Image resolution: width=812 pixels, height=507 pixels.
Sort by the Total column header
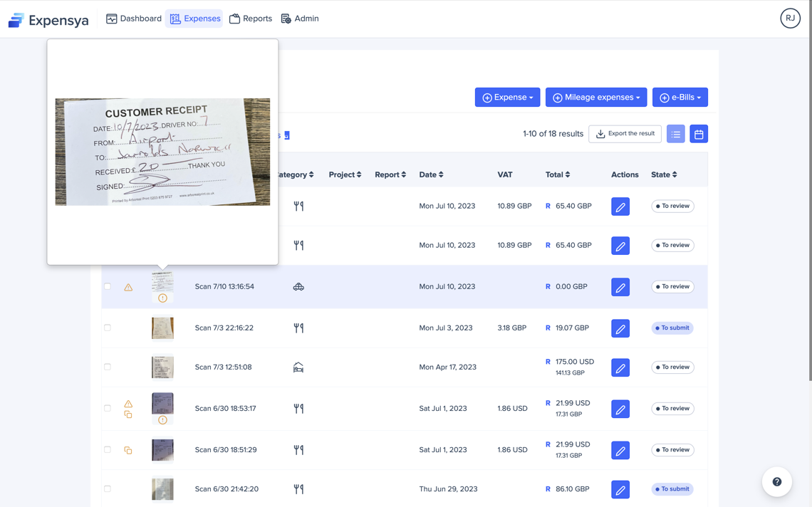(x=558, y=174)
